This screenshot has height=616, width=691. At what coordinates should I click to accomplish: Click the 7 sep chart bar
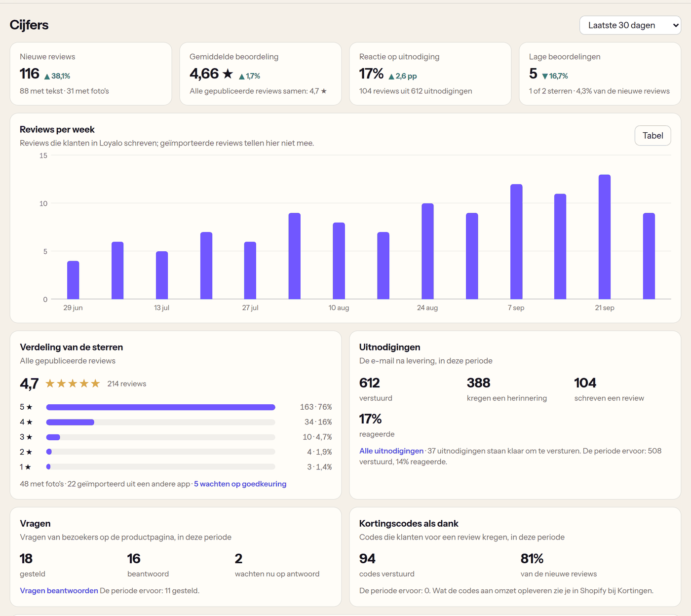(x=516, y=242)
